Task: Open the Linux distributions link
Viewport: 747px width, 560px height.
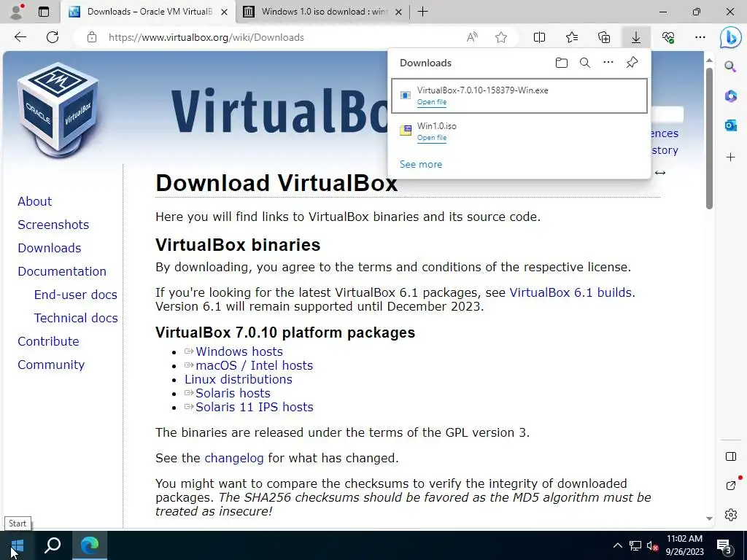Action: click(x=239, y=379)
